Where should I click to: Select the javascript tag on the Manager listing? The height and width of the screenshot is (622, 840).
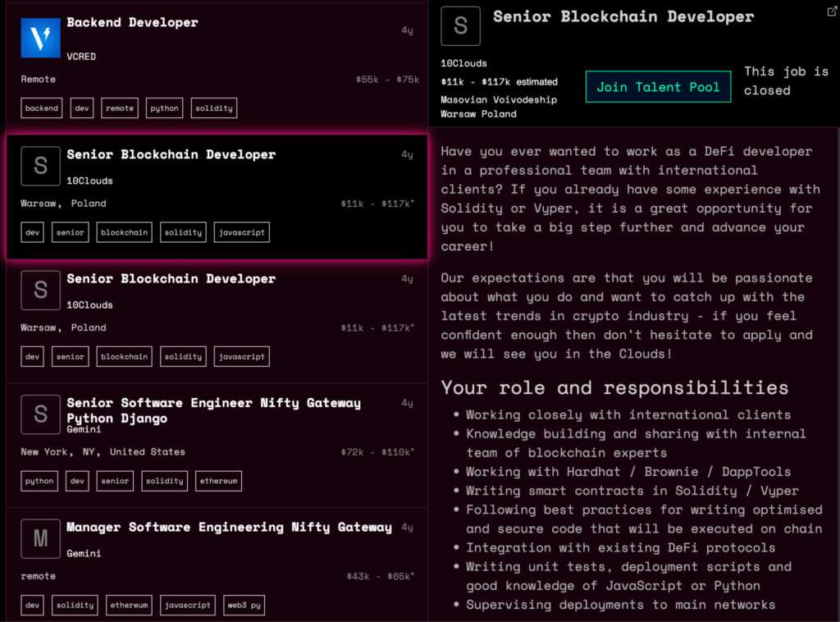[x=188, y=606]
